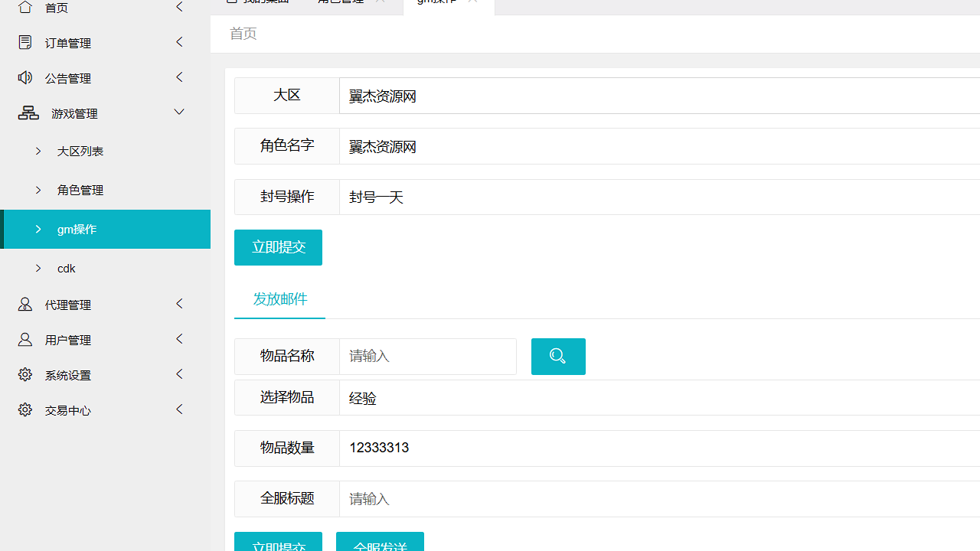Switch to the 我的桌面 tab
Viewport: 980px width, 551px height.
coord(256,2)
